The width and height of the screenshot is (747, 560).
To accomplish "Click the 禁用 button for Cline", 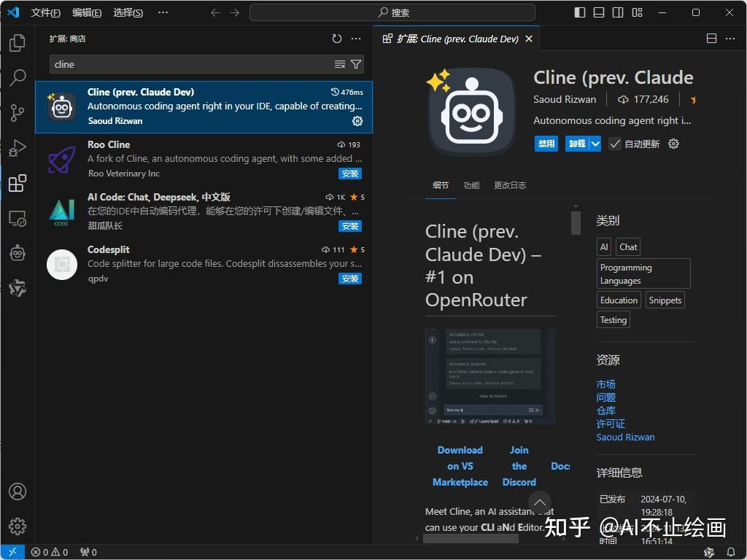I will tap(546, 144).
